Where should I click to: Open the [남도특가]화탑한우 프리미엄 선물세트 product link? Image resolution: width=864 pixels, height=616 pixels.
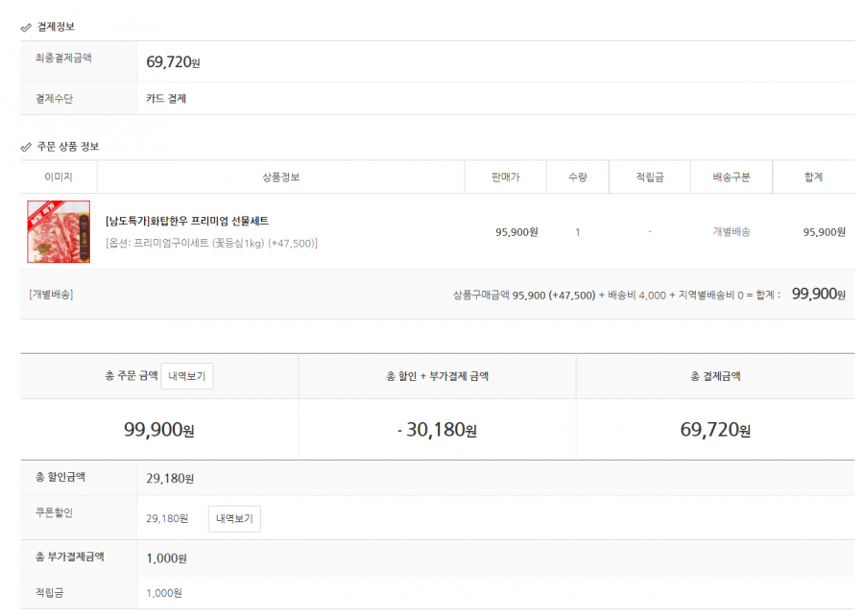(x=187, y=221)
